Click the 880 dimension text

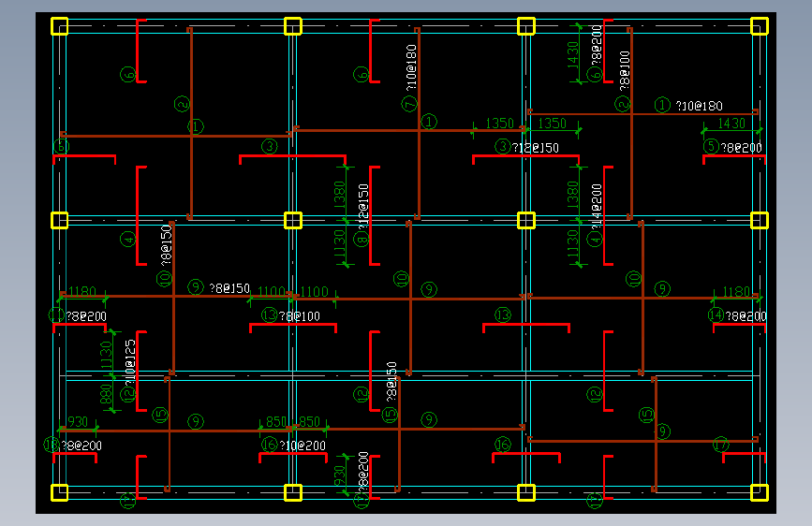(x=106, y=394)
